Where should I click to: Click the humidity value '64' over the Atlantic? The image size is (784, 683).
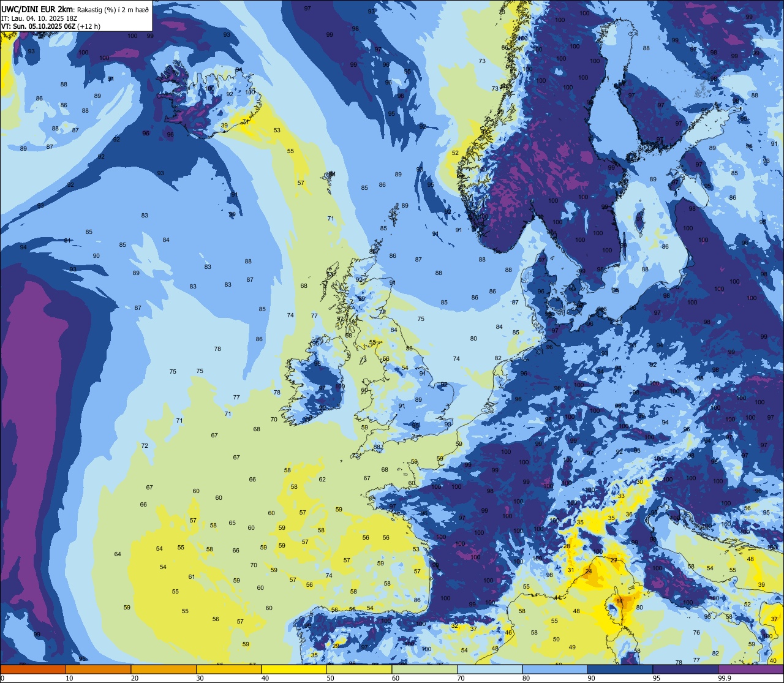coord(118,554)
